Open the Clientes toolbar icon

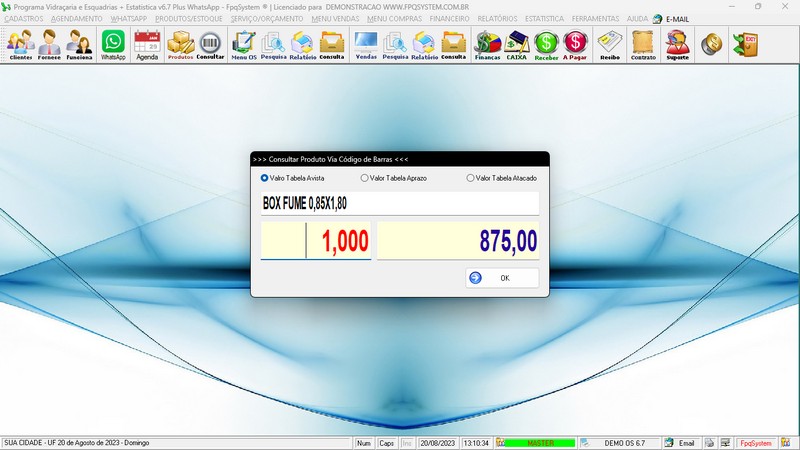[20, 45]
